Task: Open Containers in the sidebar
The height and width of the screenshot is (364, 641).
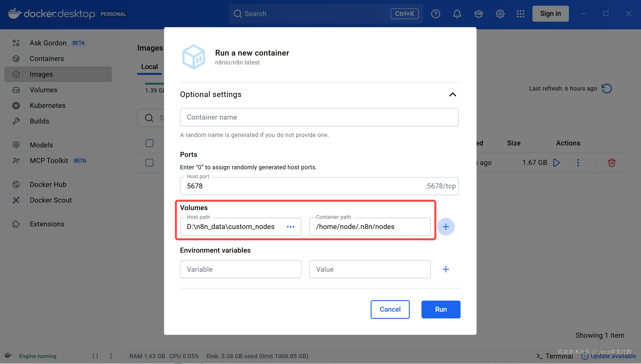Action: click(47, 59)
